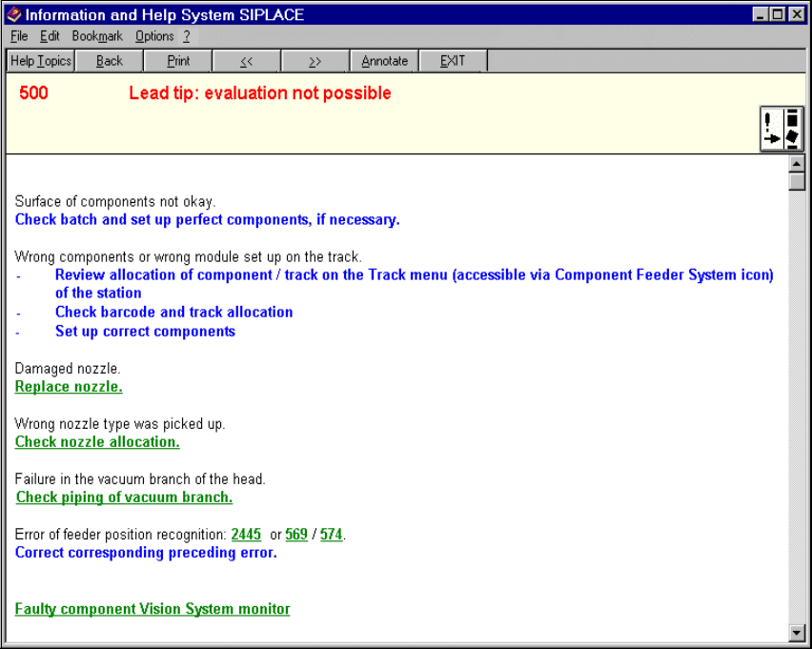Click 'Set up correct components' text
The height and width of the screenshot is (649, 812).
[x=146, y=332]
